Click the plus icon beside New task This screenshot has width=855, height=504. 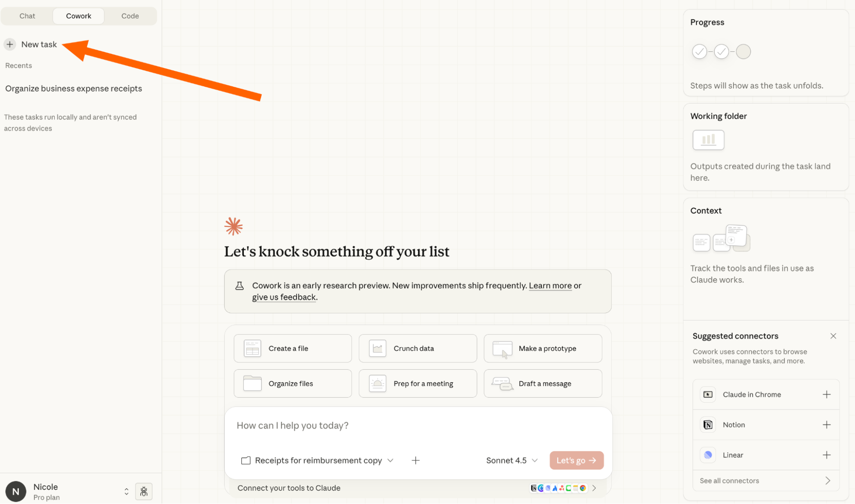pyautogui.click(x=10, y=44)
